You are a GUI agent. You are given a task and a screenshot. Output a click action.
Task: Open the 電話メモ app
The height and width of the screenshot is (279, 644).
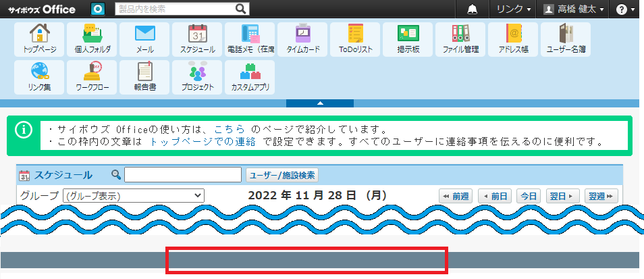(x=250, y=39)
